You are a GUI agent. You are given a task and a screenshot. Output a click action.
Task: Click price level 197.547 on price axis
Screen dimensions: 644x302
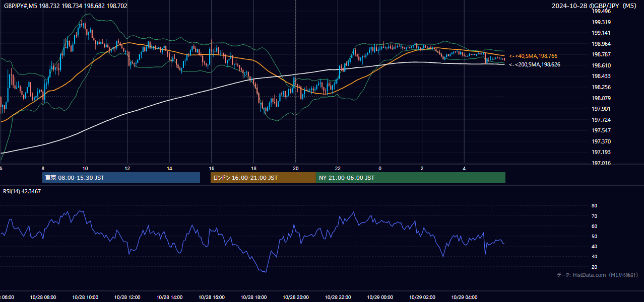coord(601,130)
